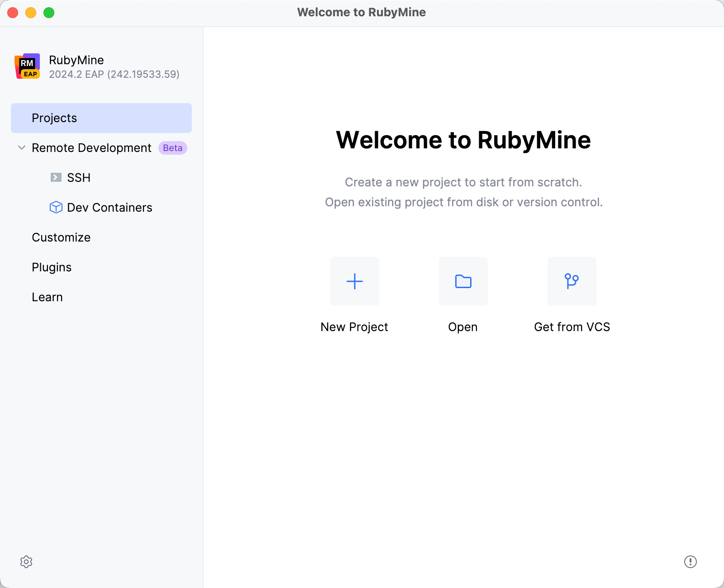
Task: Click the RubyMine EAP logo
Action: 28,66
